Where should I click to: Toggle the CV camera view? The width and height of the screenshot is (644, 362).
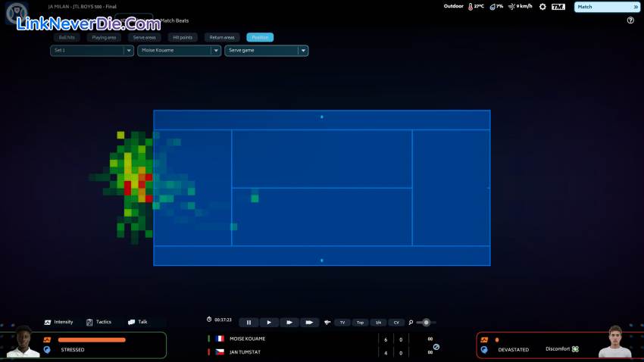[395, 323]
